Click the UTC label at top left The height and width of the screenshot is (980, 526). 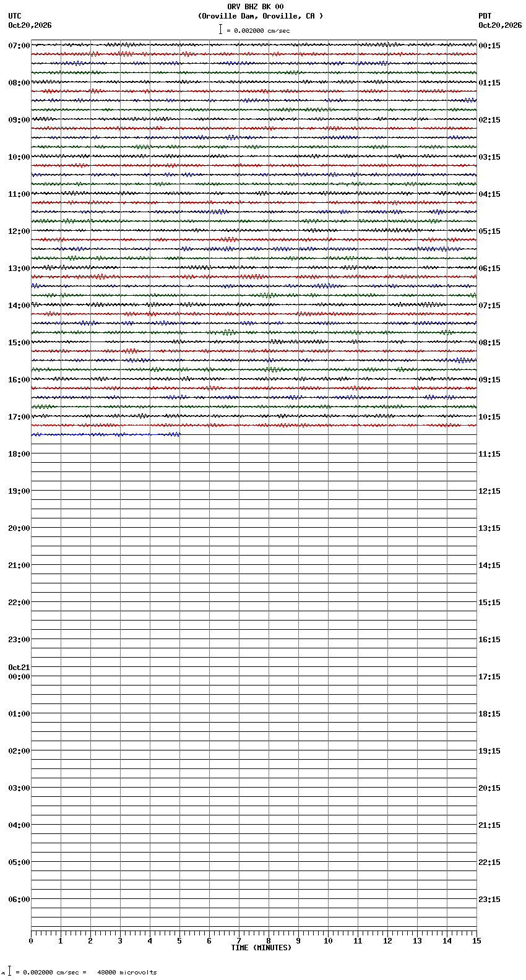click(15, 16)
